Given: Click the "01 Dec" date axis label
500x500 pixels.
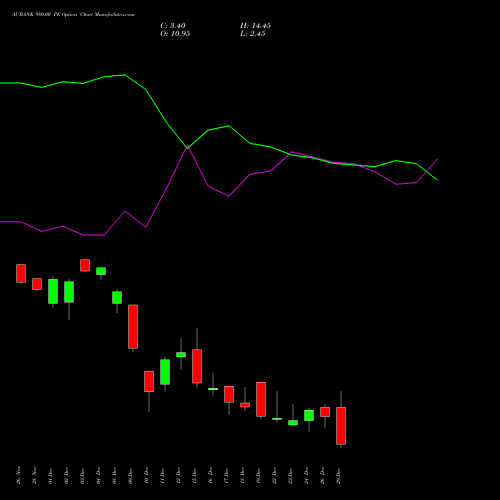Looking at the screenshot, I should 51,476.
